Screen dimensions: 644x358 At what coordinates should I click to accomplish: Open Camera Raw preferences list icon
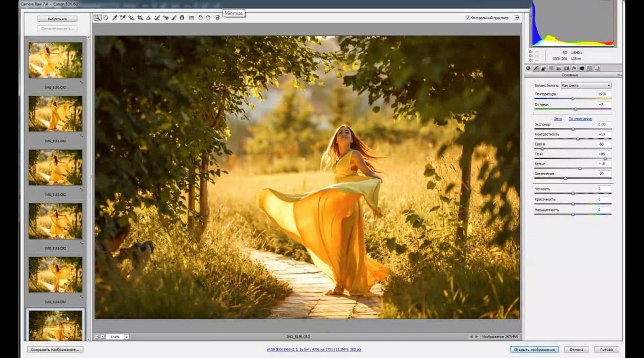pyautogui.click(x=191, y=18)
